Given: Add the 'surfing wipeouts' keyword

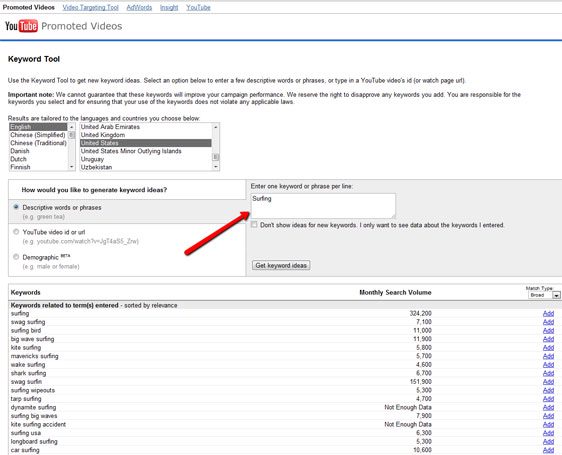Looking at the screenshot, I should click(548, 390).
